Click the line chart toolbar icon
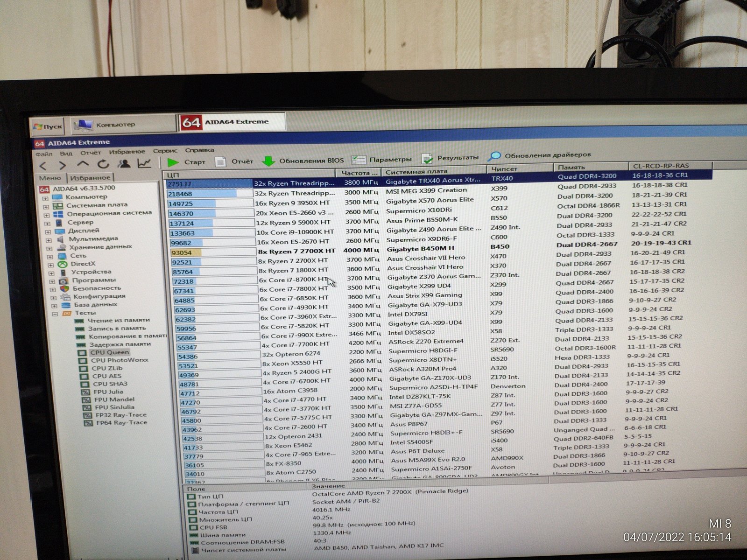 [144, 163]
